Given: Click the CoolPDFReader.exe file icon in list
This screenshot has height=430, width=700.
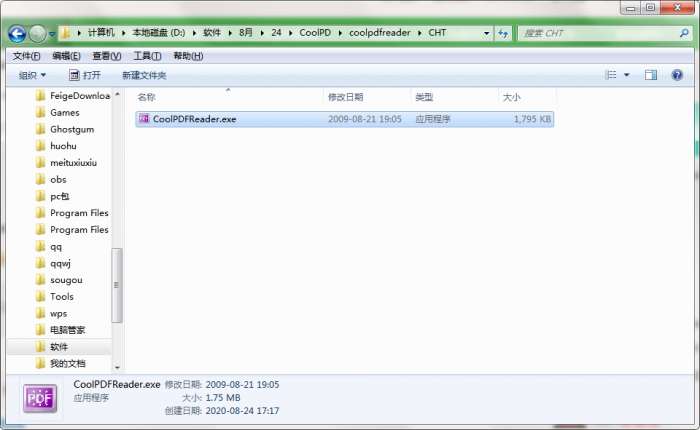Looking at the screenshot, I should click(x=144, y=119).
